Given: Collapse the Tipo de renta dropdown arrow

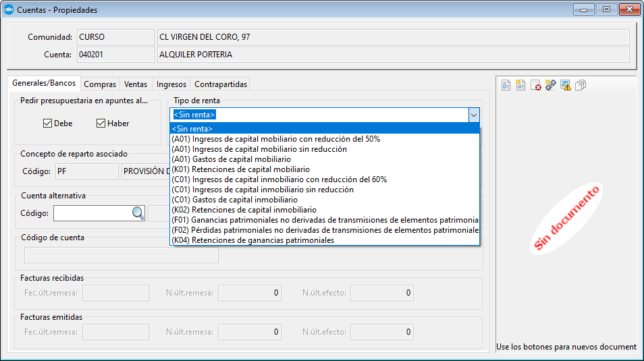Looking at the screenshot, I should [x=474, y=115].
